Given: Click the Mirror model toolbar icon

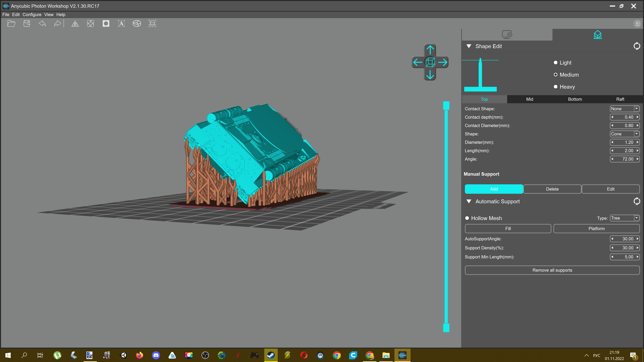Looking at the screenshot, I should tap(75, 24).
